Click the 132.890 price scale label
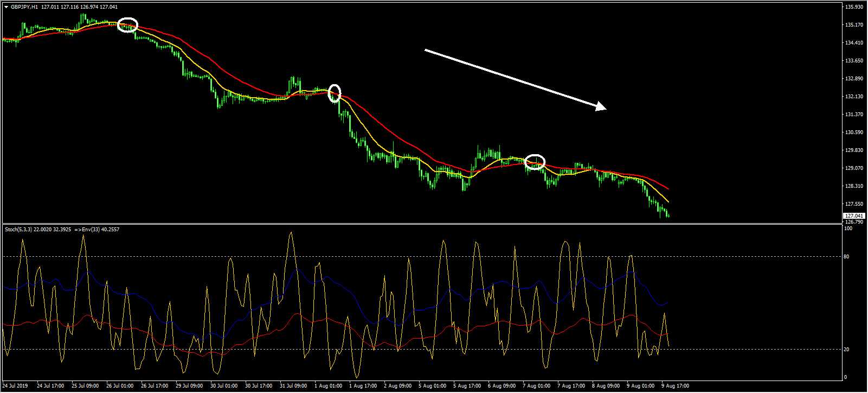 (x=853, y=79)
